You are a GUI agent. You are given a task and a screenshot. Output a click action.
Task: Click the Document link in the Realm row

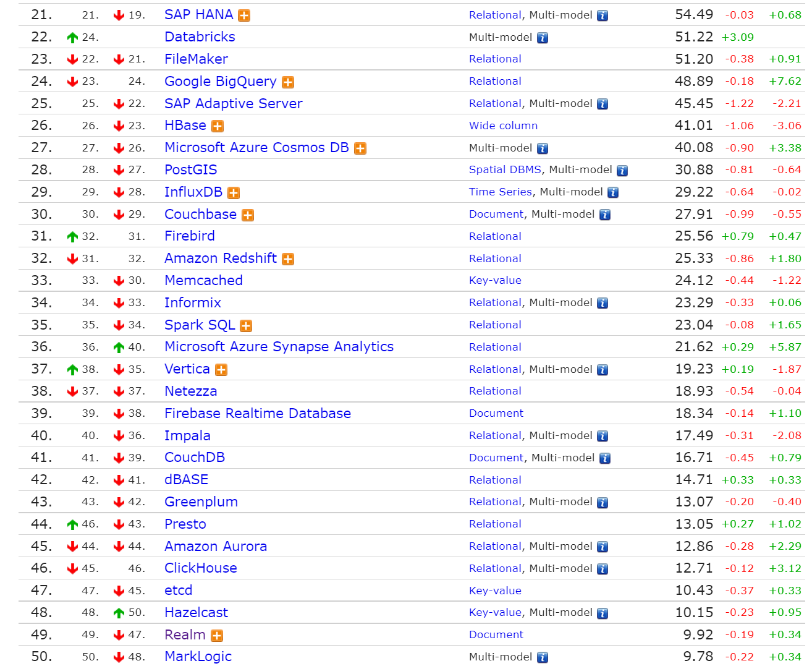click(x=496, y=634)
